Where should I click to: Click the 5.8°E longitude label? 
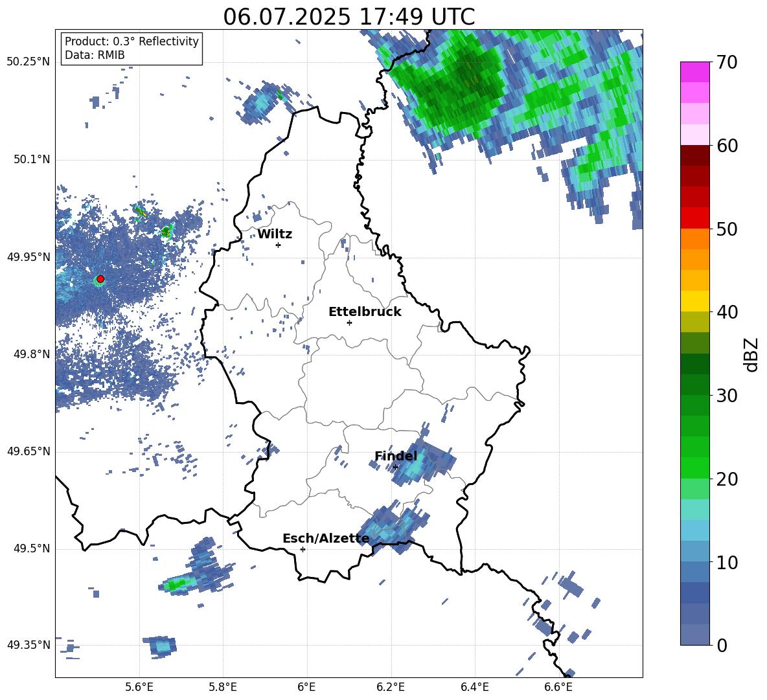[223, 687]
